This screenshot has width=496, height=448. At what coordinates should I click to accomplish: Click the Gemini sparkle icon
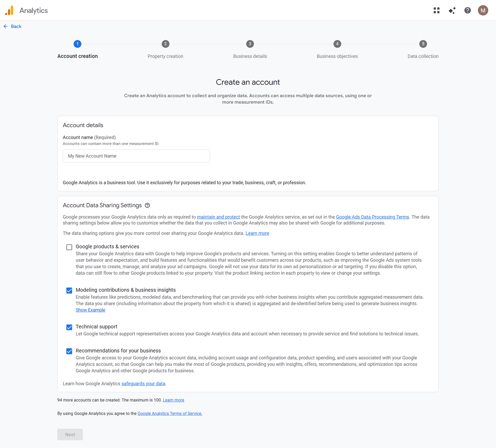pyautogui.click(x=452, y=10)
